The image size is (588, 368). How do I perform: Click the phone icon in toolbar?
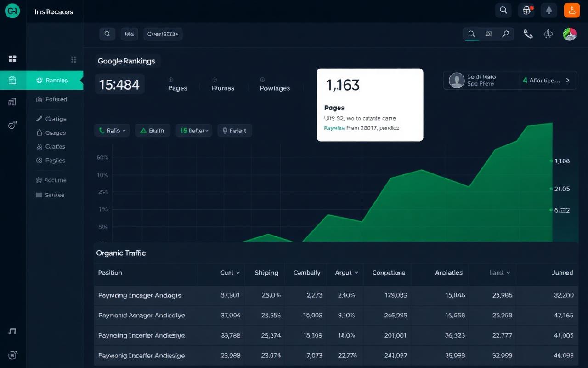pyautogui.click(x=528, y=34)
